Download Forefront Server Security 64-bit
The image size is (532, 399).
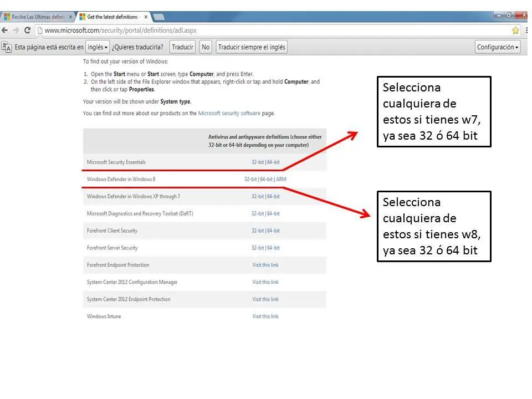[273, 248]
